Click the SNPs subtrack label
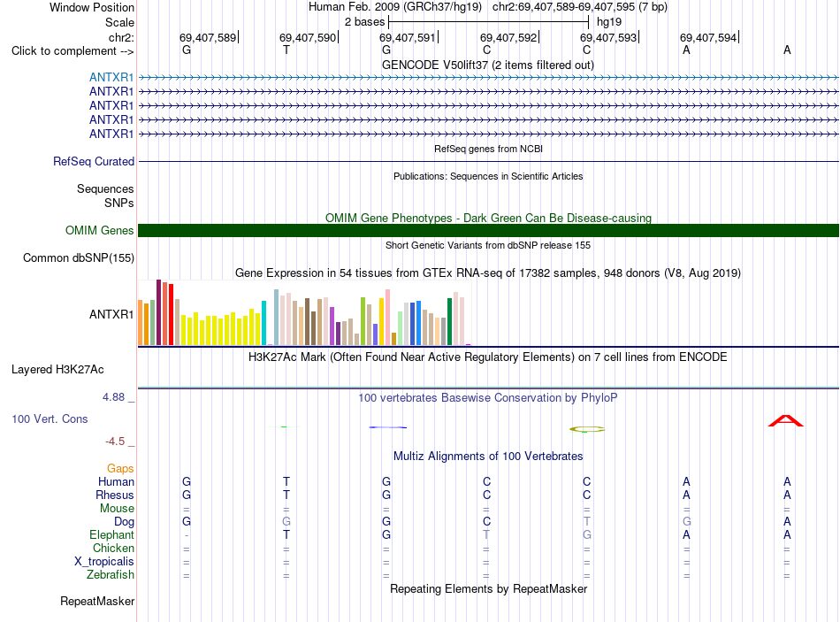Screen dimensions: 840x622 point(119,203)
